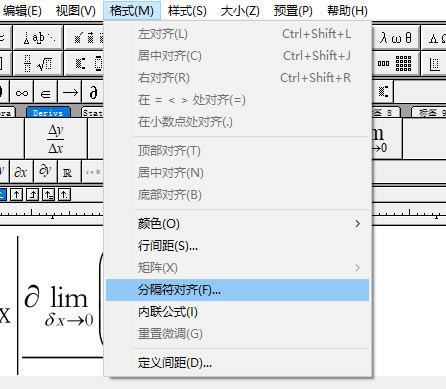The image size is (446, 389).
Task: Toggle 内联公式(I) option
Action: (x=237, y=312)
